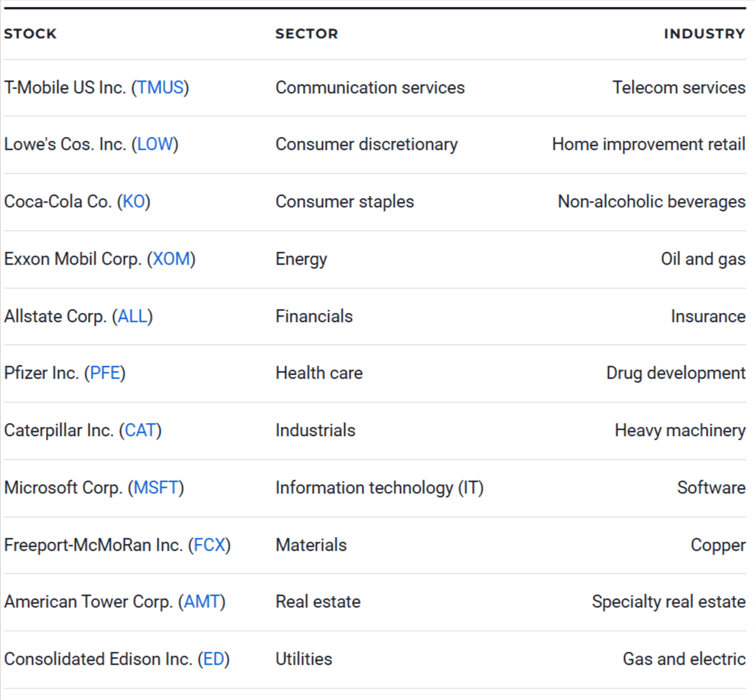Click the Home improvement retail cell

[x=649, y=145]
